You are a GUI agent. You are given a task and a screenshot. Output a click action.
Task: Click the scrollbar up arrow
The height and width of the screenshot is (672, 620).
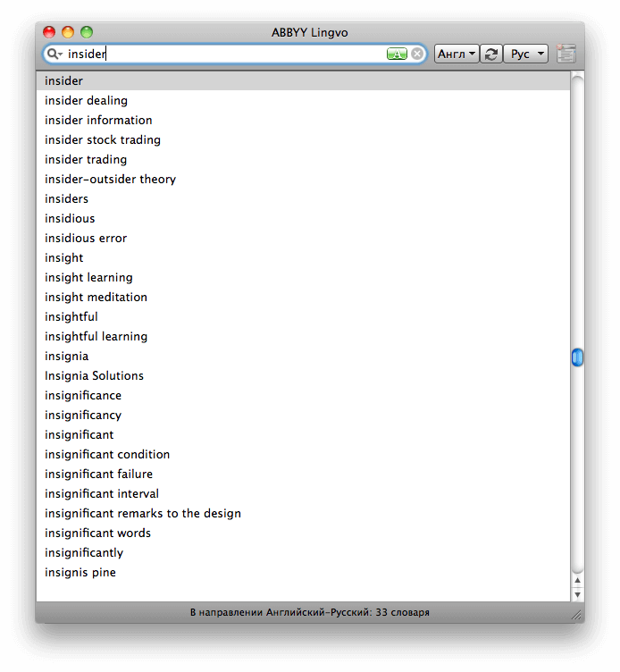click(x=577, y=581)
